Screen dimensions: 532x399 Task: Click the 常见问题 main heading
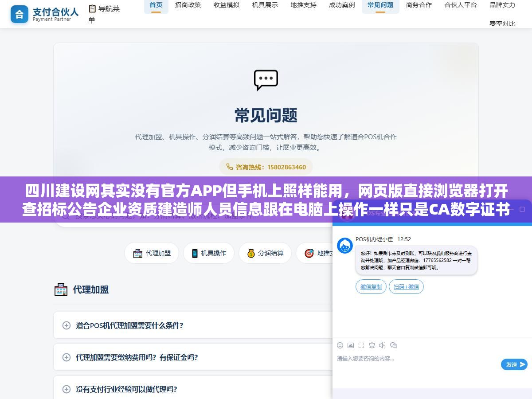[x=266, y=115]
